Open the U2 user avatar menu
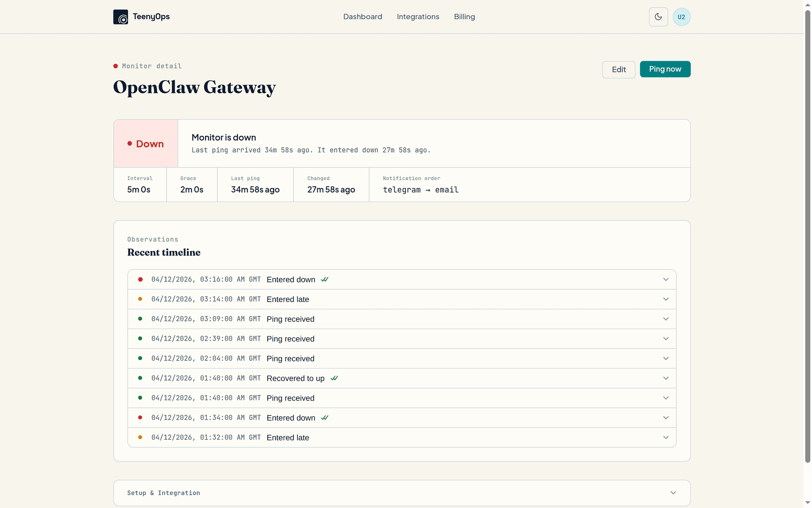The width and height of the screenshot is (812, 508). click(x=681, y=17)
